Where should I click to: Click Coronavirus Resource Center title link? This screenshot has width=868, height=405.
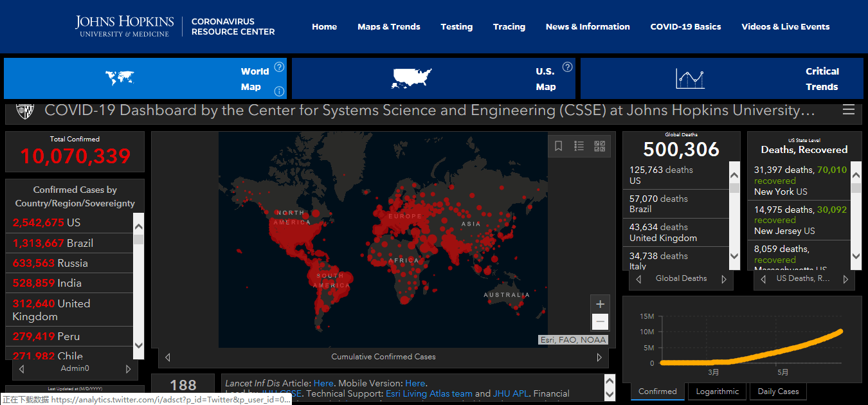pos(233,26)
